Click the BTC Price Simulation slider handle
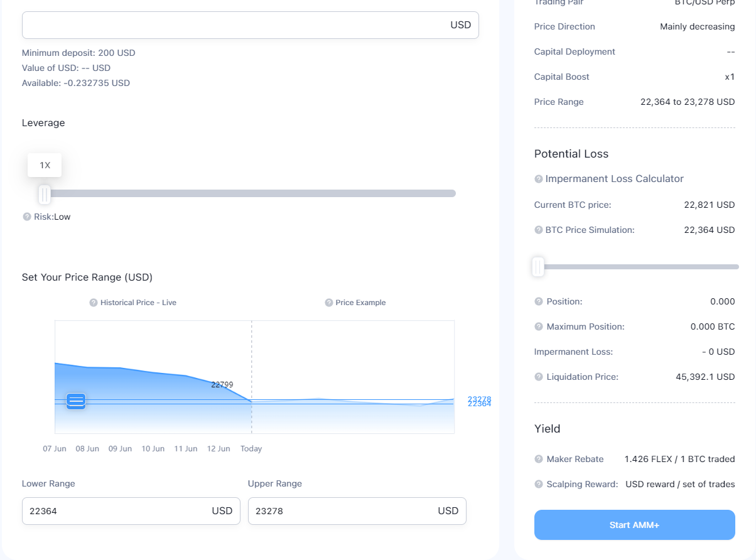 point(538,267)
